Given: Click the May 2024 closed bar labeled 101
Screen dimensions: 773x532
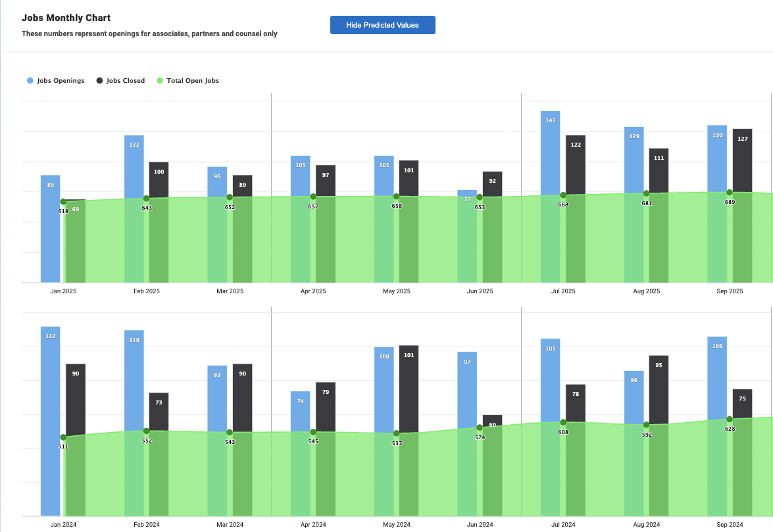Looking at the screenshot, I should point(409,381).
